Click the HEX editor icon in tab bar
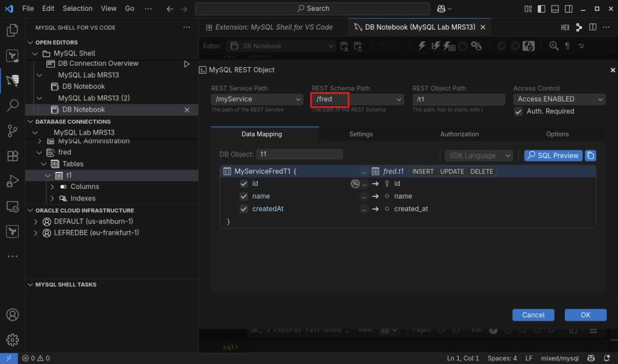Image resolution: width=618 pixels, height=364 pixels. (x=565, y=27)
